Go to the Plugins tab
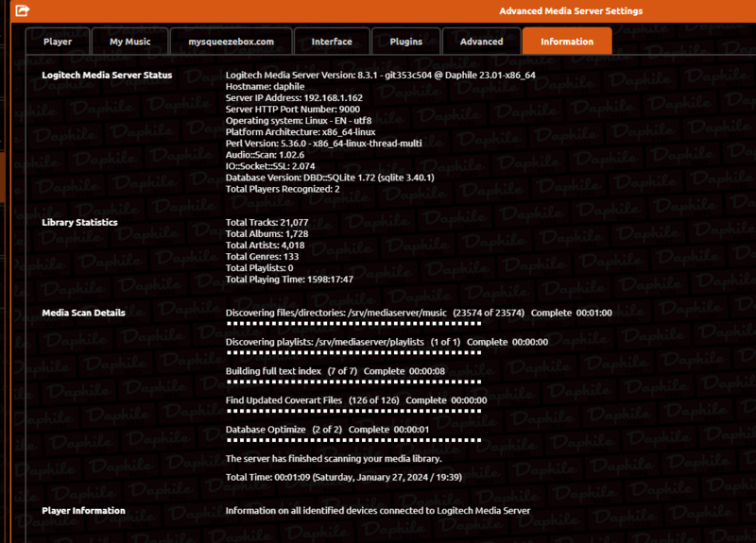 coord(404,42)
